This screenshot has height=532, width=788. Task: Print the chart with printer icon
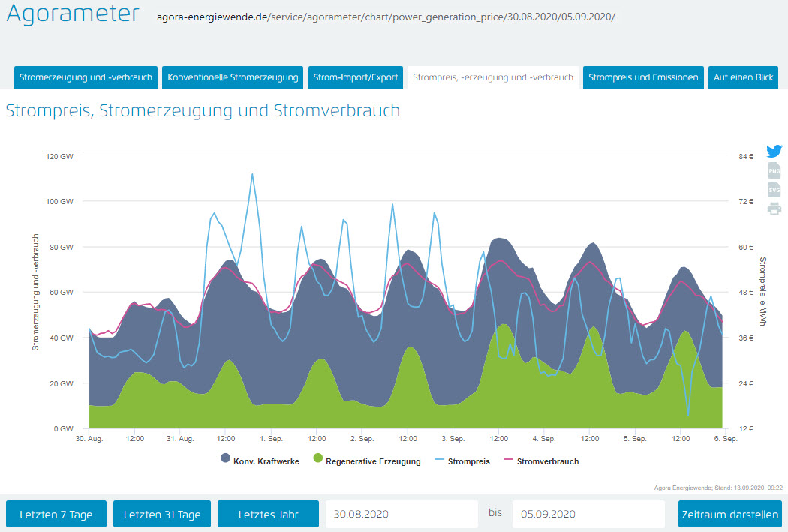774,208
